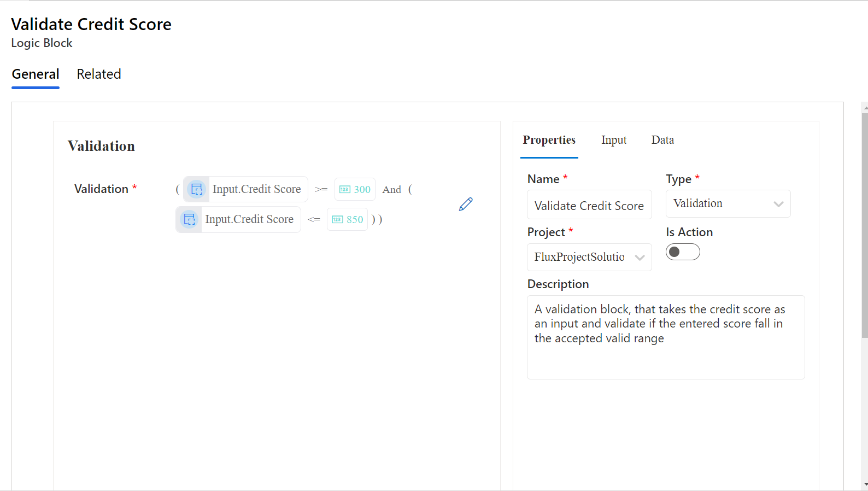
Task: Click the number icon beside 850
Action: click(337, 219)
